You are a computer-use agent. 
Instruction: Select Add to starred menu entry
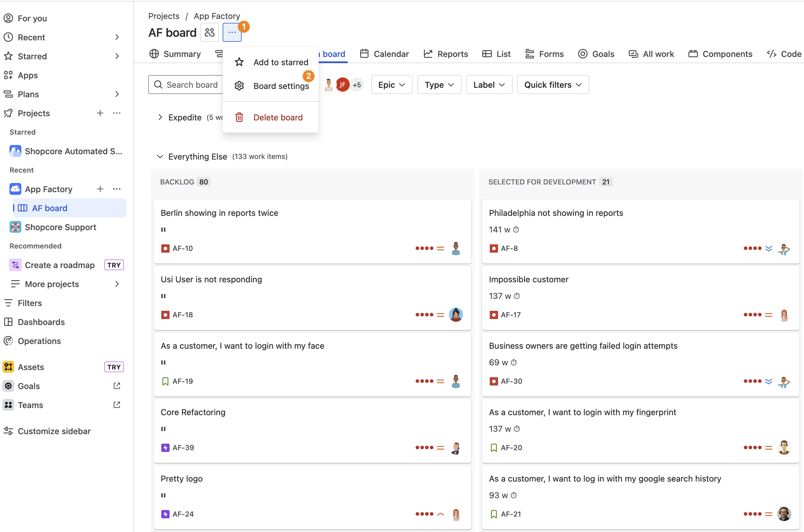(x=271, y=62)
